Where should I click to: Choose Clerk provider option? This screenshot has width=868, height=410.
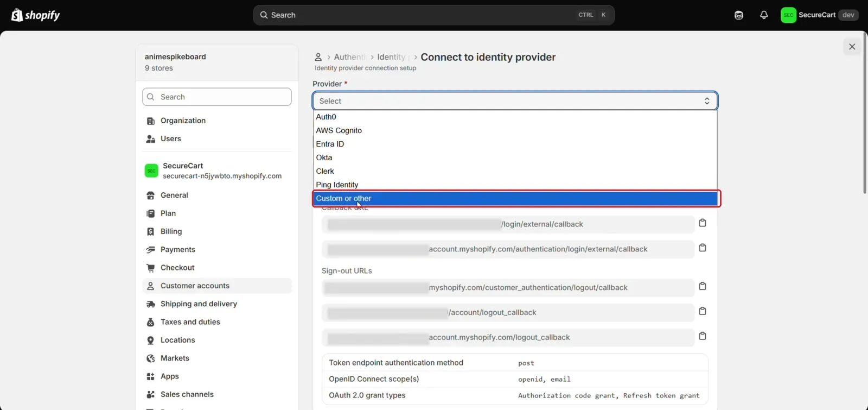tap(515, 171)
